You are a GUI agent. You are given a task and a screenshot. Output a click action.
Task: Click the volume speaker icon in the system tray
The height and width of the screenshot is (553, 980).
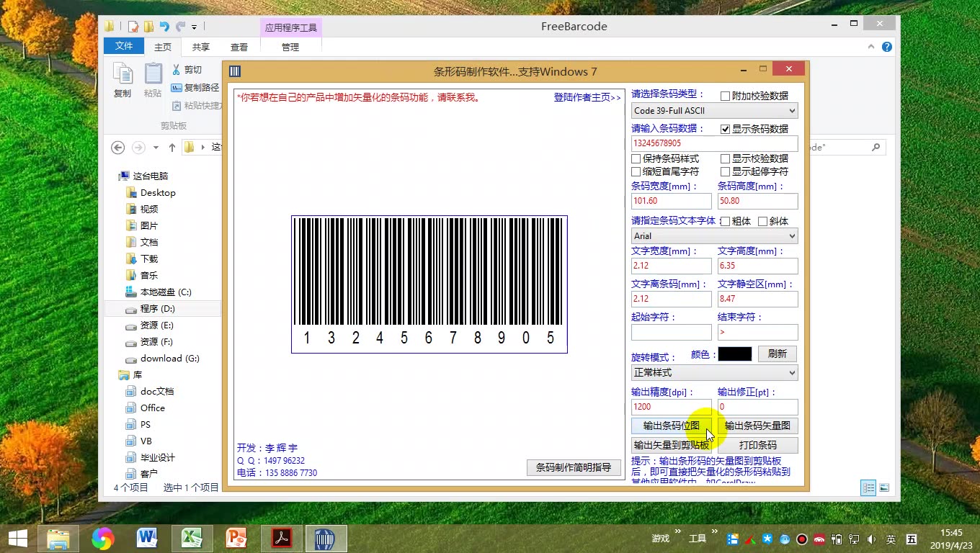coord(872,539)
